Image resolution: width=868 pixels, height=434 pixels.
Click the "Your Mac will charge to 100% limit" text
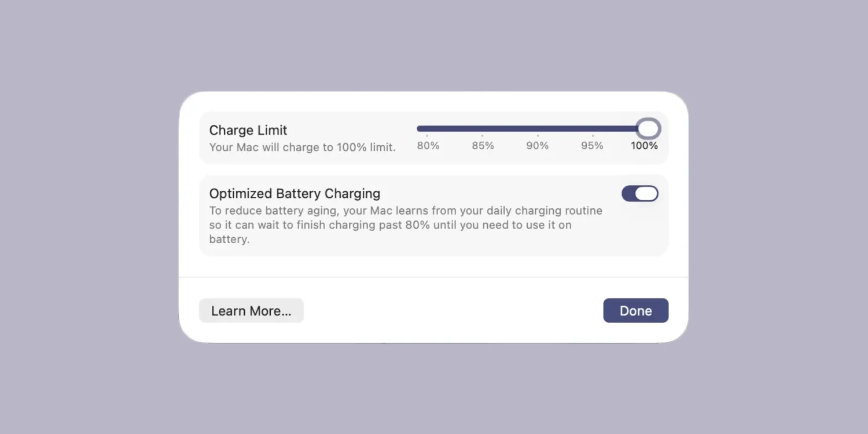pos(302,147)
